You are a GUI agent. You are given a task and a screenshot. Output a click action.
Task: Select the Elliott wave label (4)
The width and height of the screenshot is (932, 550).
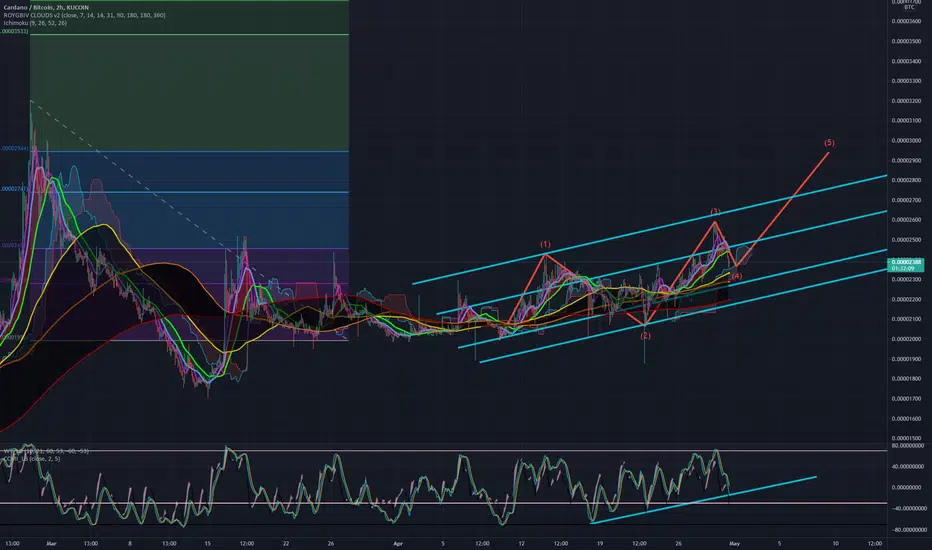(x=736, y=276)
